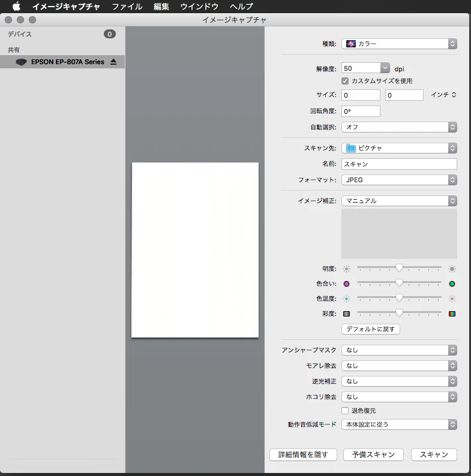471x476 pixels.
Task: Expand the 解像度 dpi combo box arrow
Action: click(x=385, y=68)
